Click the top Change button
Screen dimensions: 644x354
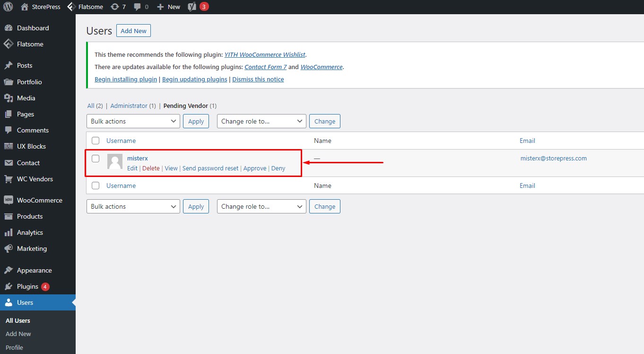[325, 121]
